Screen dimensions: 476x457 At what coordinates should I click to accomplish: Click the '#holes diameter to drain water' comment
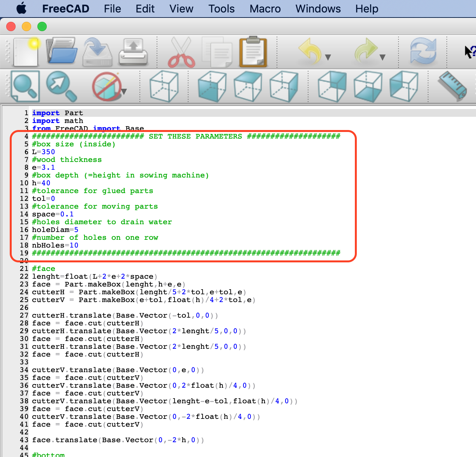click(102, 222)
